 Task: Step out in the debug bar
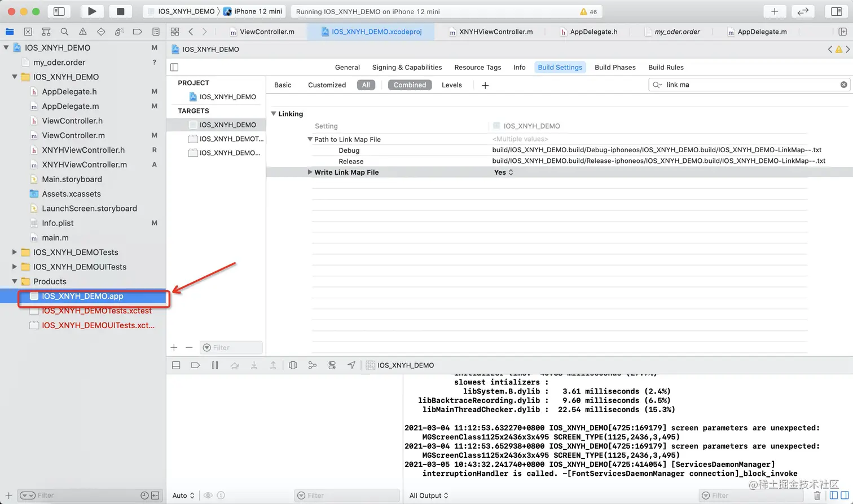(273, 365)
